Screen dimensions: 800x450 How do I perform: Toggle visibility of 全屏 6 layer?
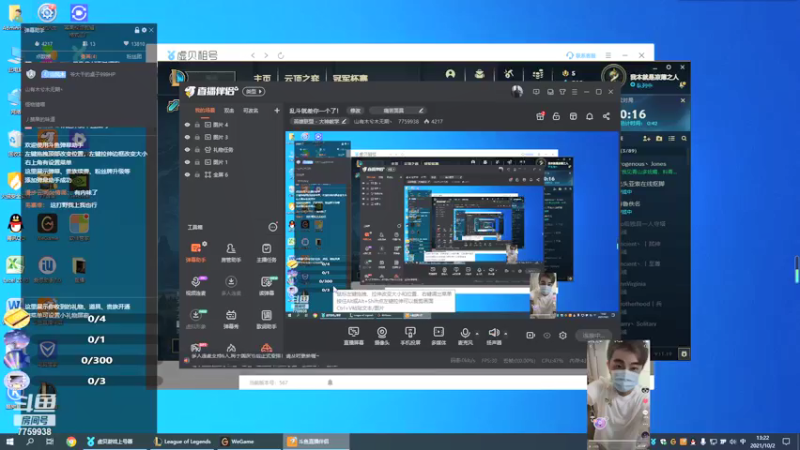point(187,174)
